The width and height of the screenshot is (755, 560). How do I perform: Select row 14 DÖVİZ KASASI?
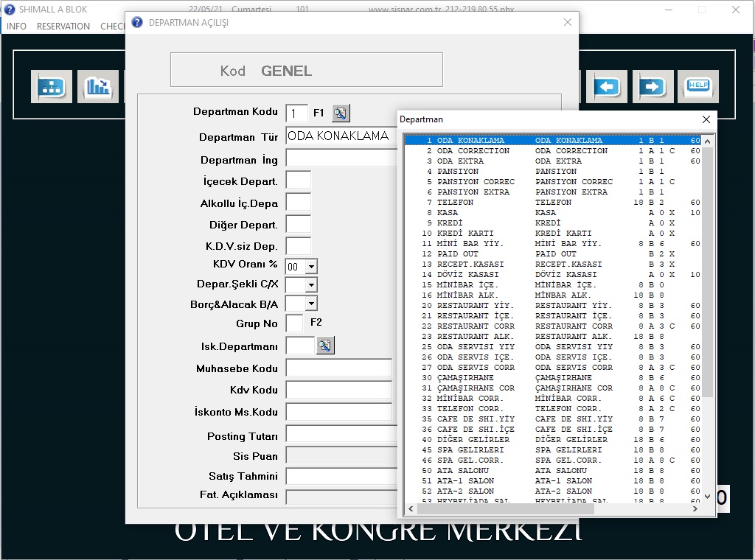[552, 275]
